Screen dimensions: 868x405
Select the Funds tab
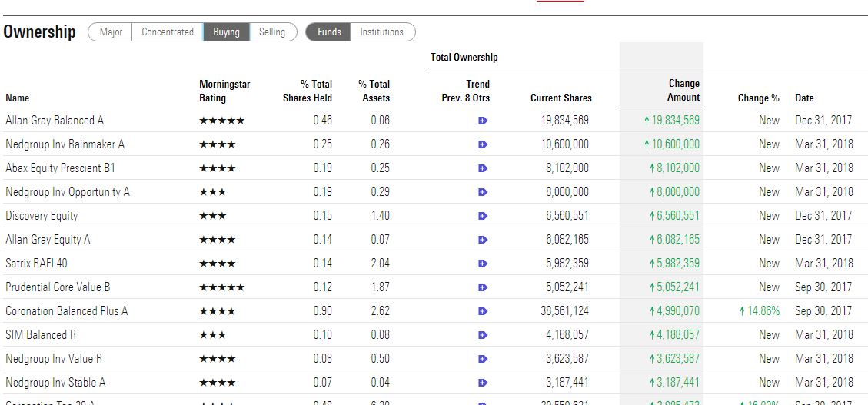tap(329, 32)
